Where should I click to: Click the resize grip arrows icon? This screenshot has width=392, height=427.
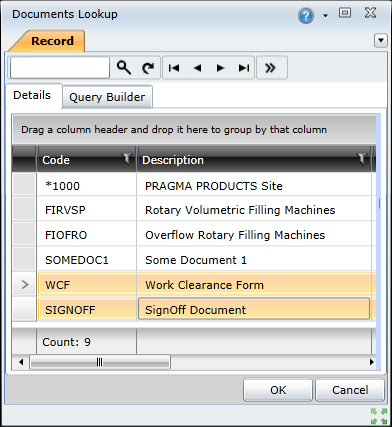pyautogui.click(x=379, y=416)
